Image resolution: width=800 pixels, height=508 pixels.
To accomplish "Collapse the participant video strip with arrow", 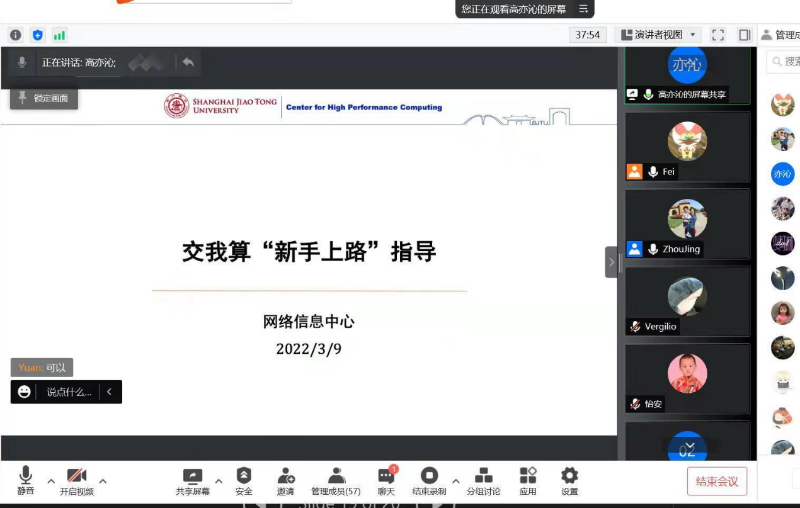I will coord(611,262).
